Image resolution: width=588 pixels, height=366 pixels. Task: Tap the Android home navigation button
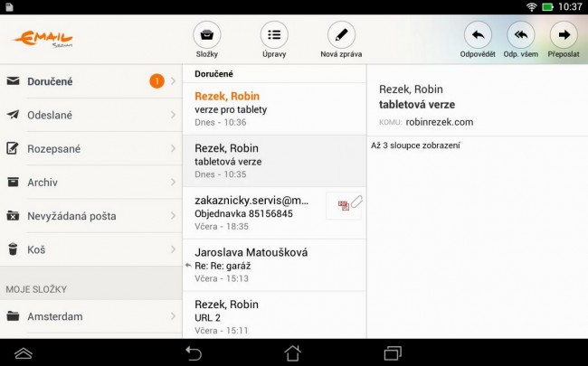tap(292, 352)
